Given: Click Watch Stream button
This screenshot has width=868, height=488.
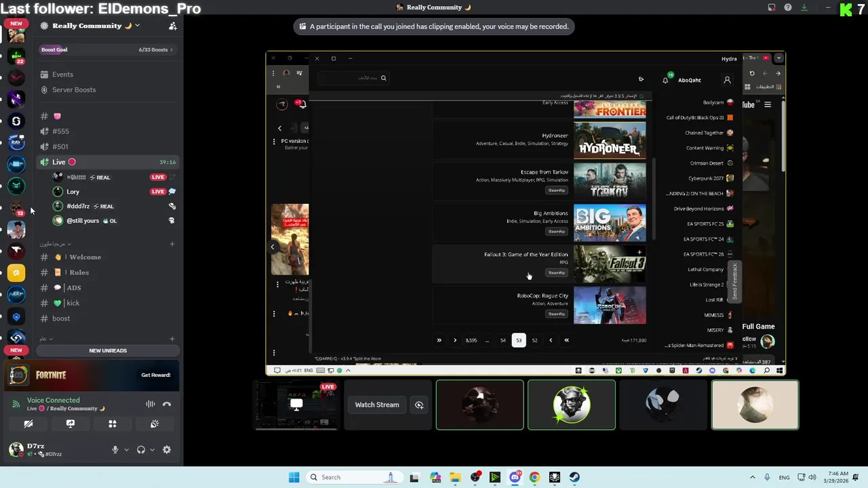Looking at the screenshot, I should tap(377, 405).
